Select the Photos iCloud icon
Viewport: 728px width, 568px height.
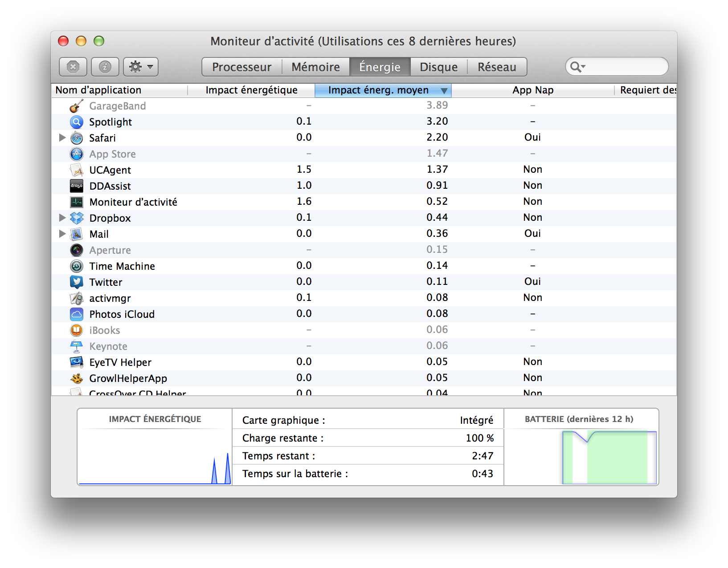click(77, 314)
